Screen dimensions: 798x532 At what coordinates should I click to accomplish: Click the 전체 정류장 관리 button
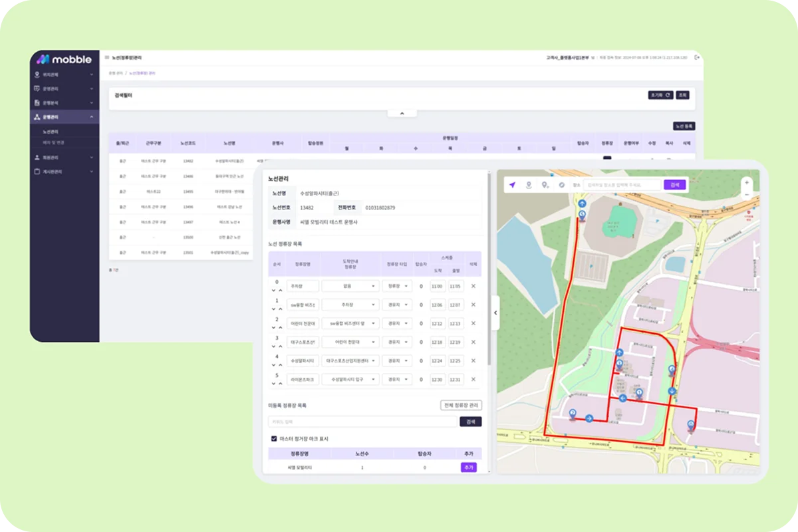(461, 405)
